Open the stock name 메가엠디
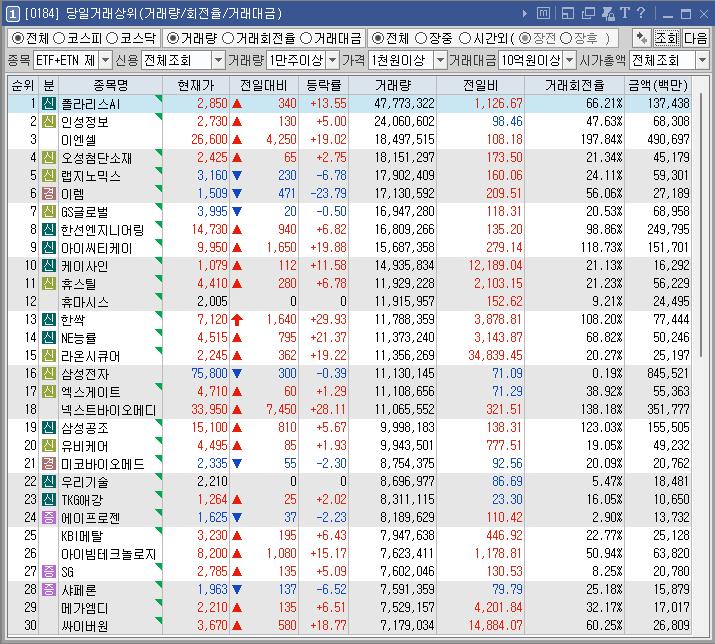 click(x=84, y=608)
